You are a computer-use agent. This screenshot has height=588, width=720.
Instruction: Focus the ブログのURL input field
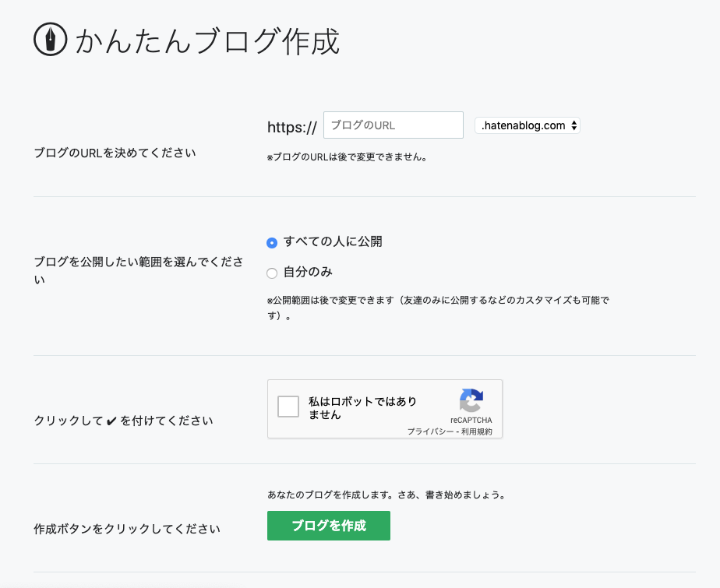tap(394, 125)
